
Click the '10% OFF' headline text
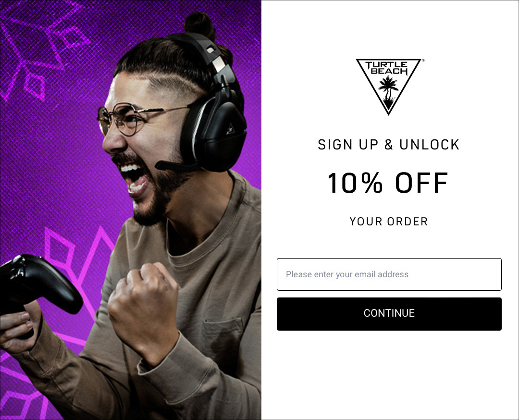pyautogui.click(x=388, y=183)
